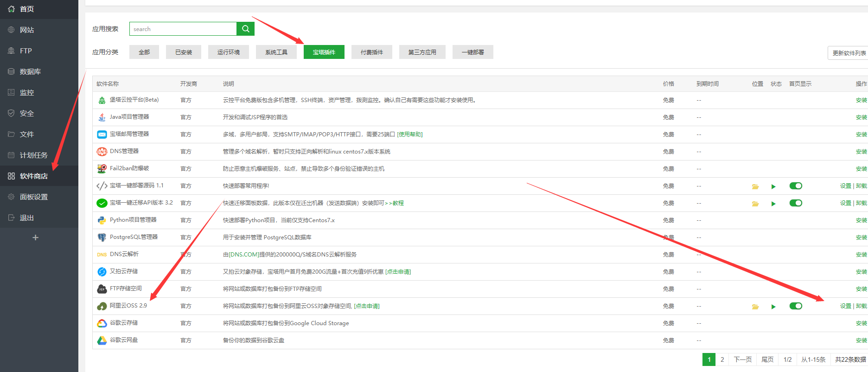Open folder icon for 阿里云OSS 2.9

(x=755, y=307)
